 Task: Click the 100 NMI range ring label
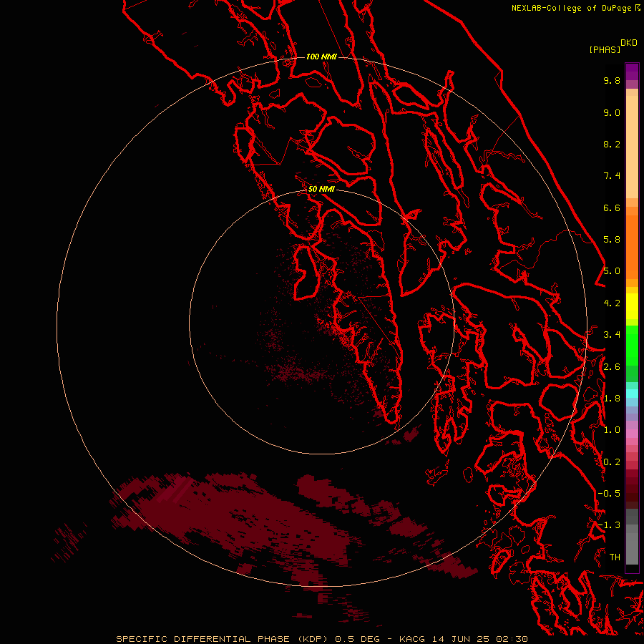321,57
